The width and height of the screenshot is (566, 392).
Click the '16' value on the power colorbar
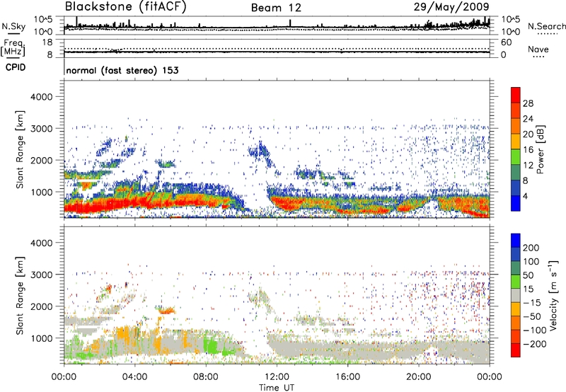point(528,150)
